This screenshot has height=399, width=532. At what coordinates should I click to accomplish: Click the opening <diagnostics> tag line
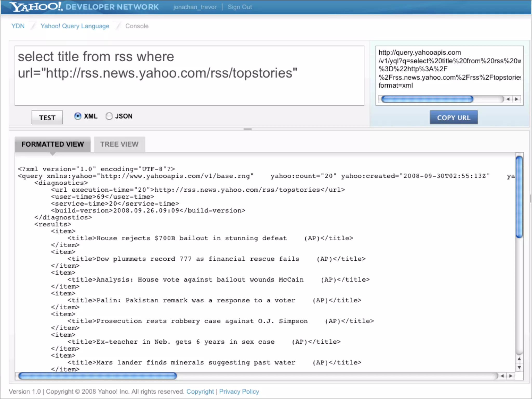(x=61, y=183)
